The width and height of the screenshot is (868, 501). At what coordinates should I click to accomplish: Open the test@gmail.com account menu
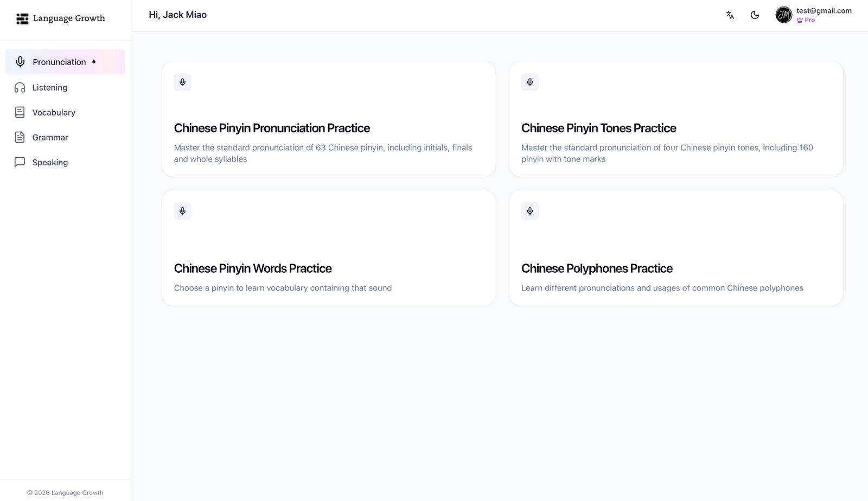pos(824,11)
